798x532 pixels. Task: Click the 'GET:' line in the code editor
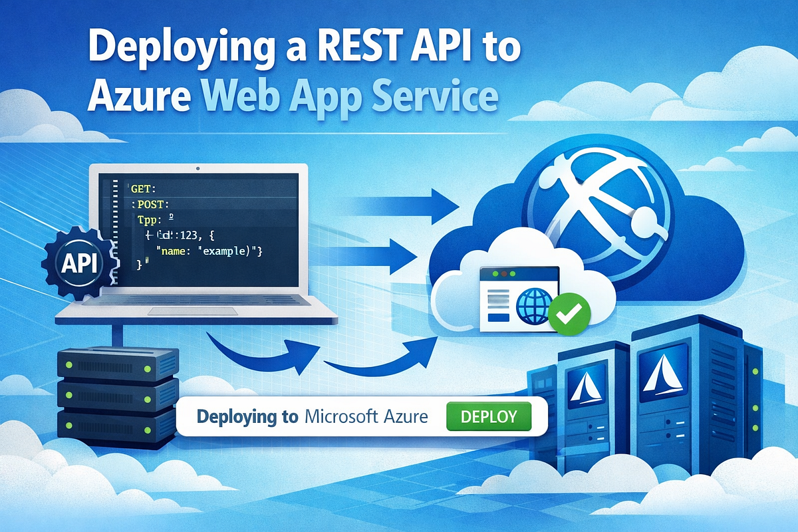pos(144,188)
